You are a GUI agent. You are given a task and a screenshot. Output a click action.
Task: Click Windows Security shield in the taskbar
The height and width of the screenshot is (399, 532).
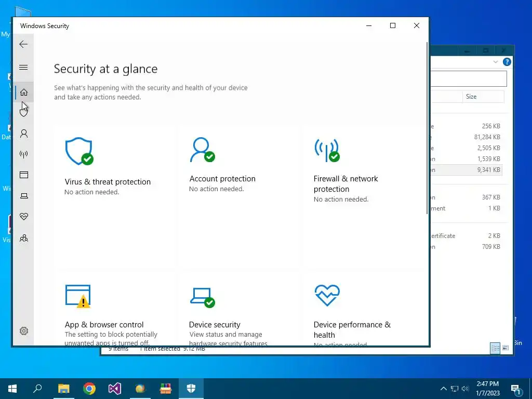tap(191, 389)
